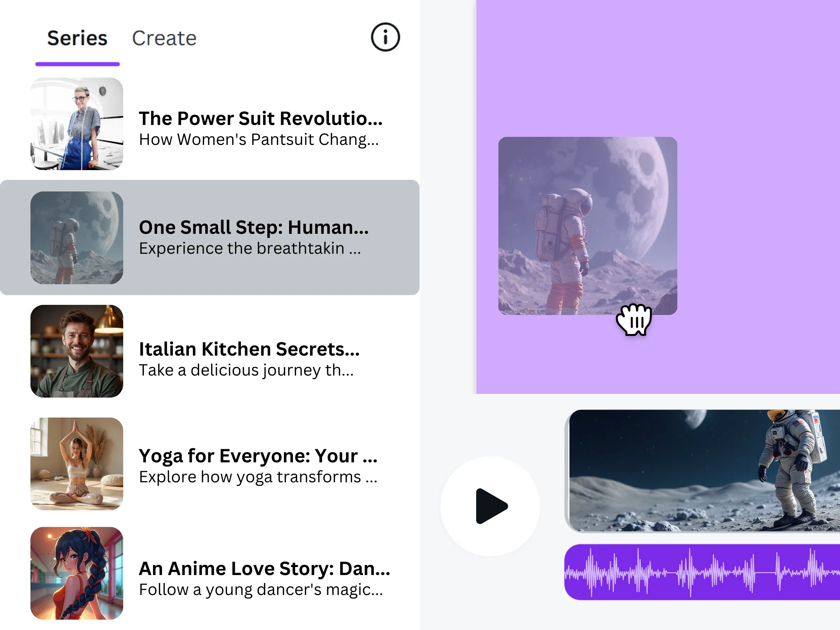The height and width of the screenshot is (630, 840).
Task: Open 'Yoga for Everyone: Your ...' title
Action: [x=258, y=456]
